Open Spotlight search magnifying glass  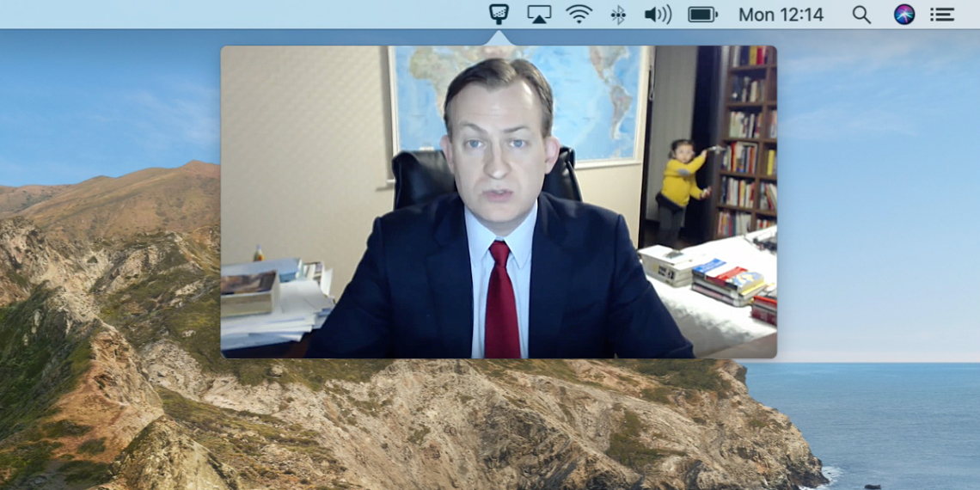(861, 15)
